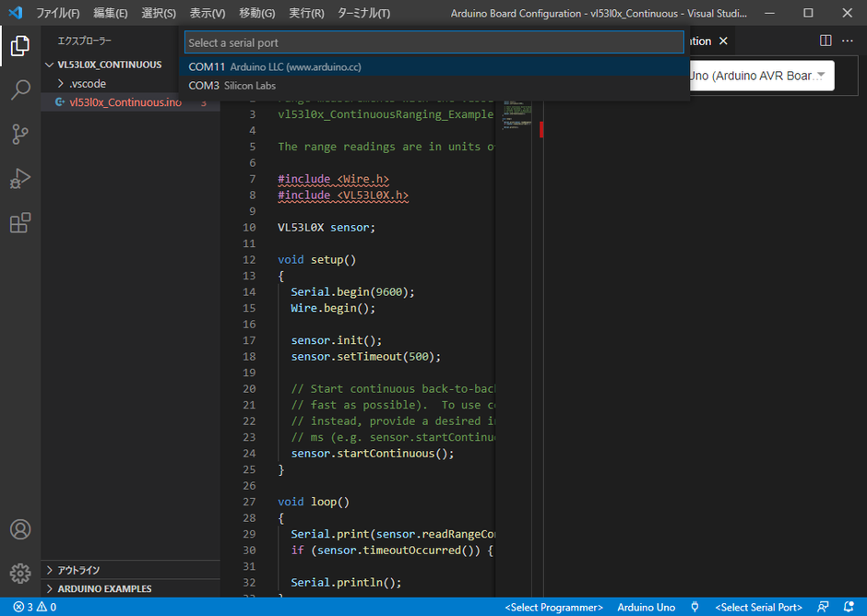Open the Run and Debug view
Image resolution: width=867 pixels, height=616 pixels.
[x=20, y=179]
